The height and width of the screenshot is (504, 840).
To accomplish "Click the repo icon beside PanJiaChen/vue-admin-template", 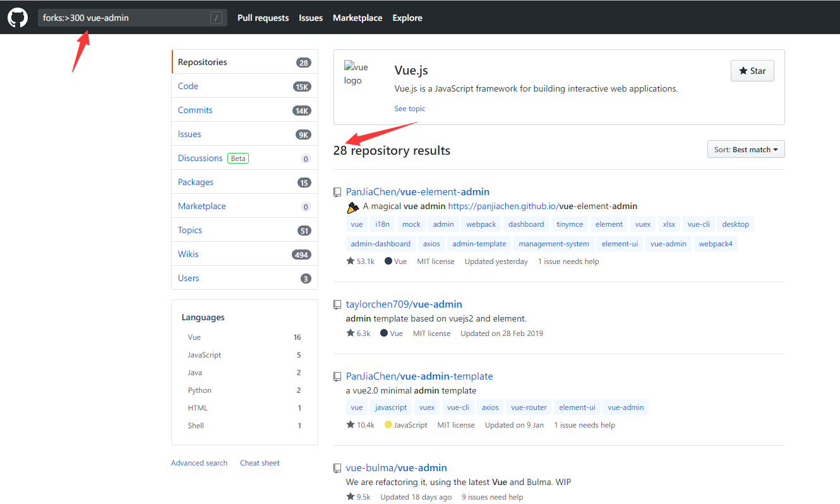I will (338, 376).
